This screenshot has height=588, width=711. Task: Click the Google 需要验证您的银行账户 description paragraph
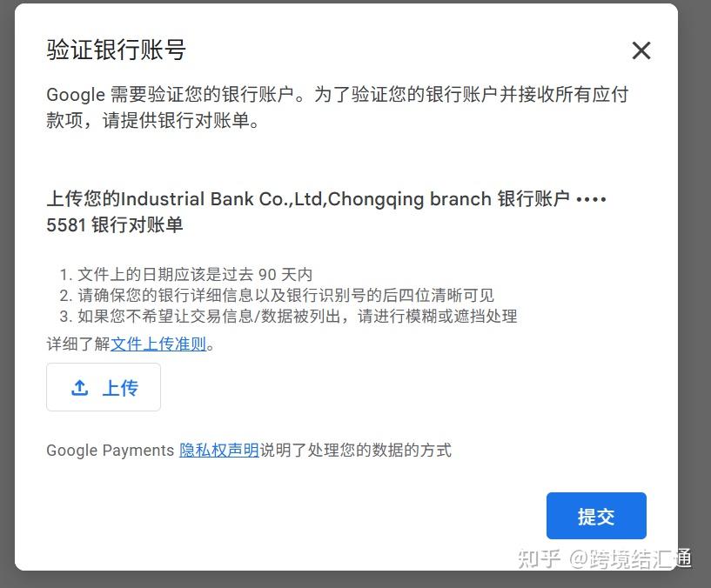coord(338,108)
